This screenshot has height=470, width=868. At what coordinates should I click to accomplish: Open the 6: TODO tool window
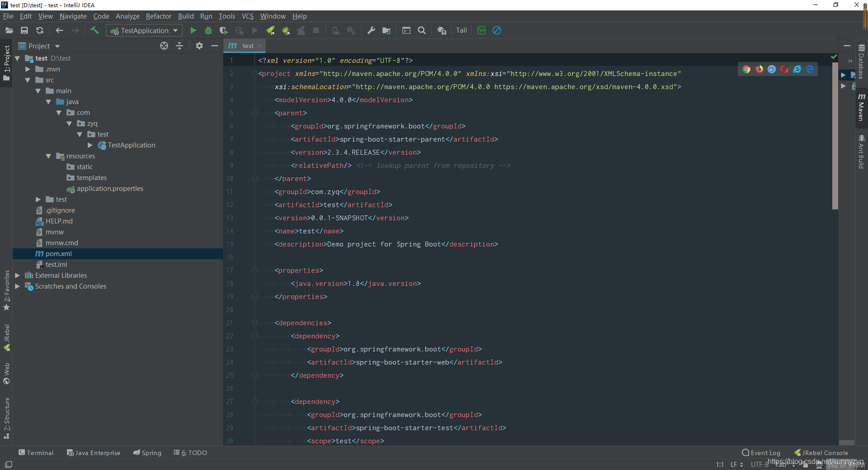(190, 453)
